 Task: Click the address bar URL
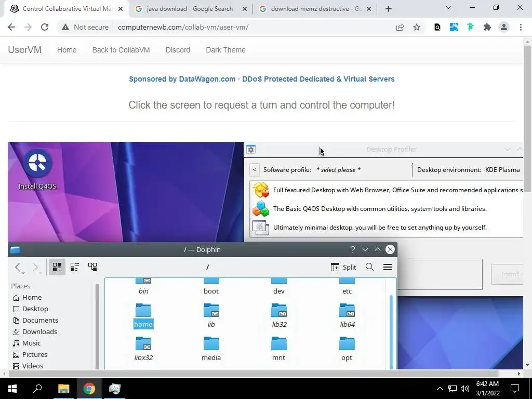click(x=183, y=27)
